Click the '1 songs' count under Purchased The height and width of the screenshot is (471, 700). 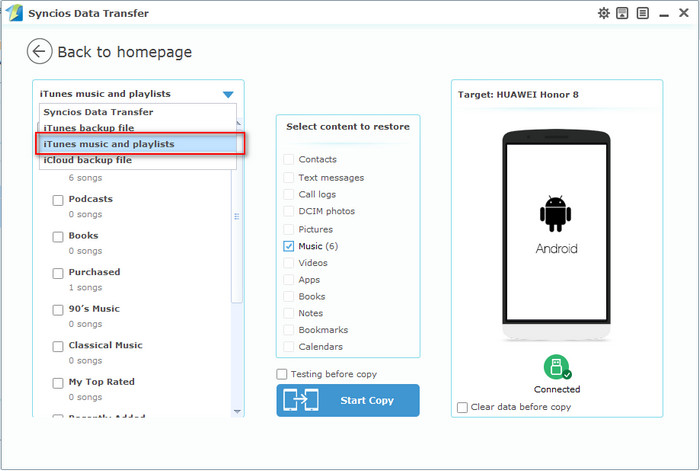pyautogui.click(x=85, y=288)
